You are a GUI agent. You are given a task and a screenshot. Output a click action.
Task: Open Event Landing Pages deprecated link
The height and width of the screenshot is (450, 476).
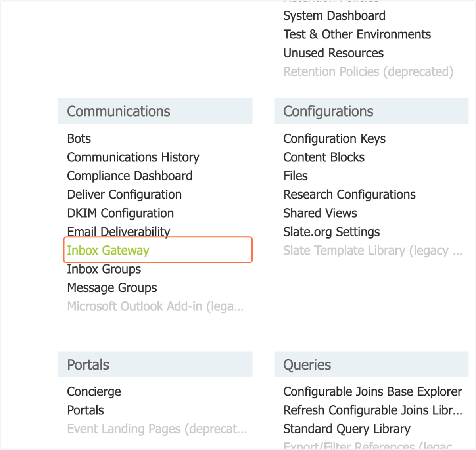[x=157, y=429]
